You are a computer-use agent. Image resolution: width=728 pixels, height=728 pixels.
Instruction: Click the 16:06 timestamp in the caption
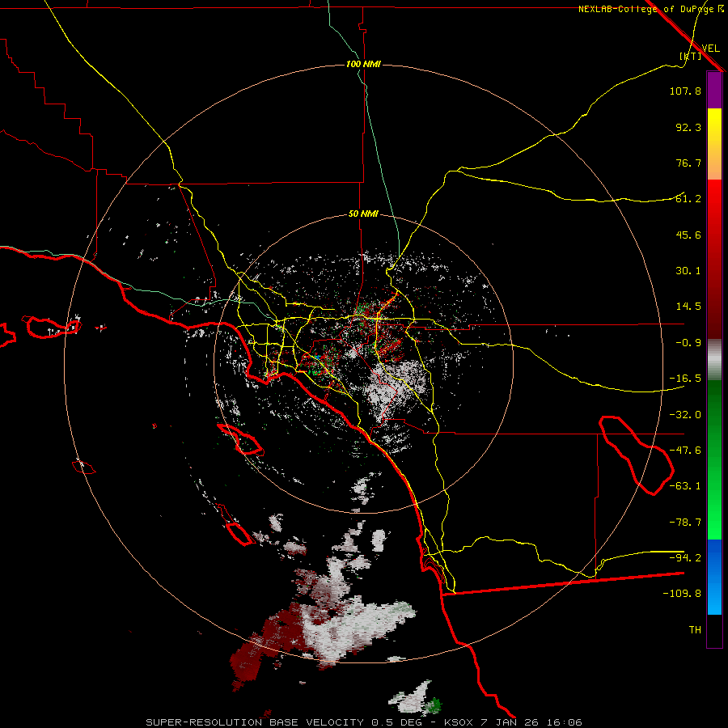tap(564, 722)
